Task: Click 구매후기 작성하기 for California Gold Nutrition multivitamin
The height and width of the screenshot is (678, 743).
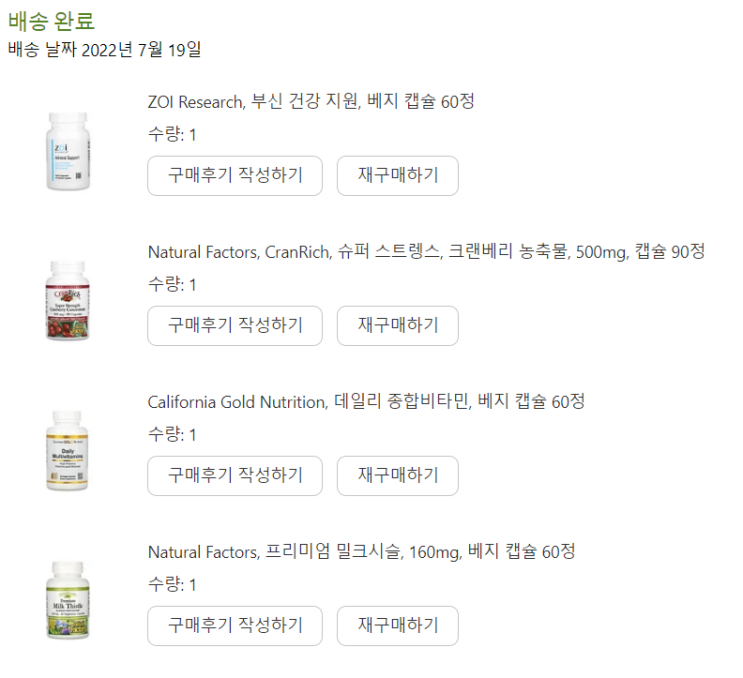Action: click(x=235, y=476)
